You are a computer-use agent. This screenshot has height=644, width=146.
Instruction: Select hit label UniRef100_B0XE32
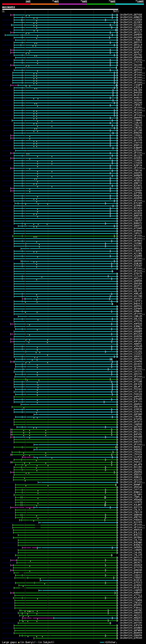coord(131,580)
